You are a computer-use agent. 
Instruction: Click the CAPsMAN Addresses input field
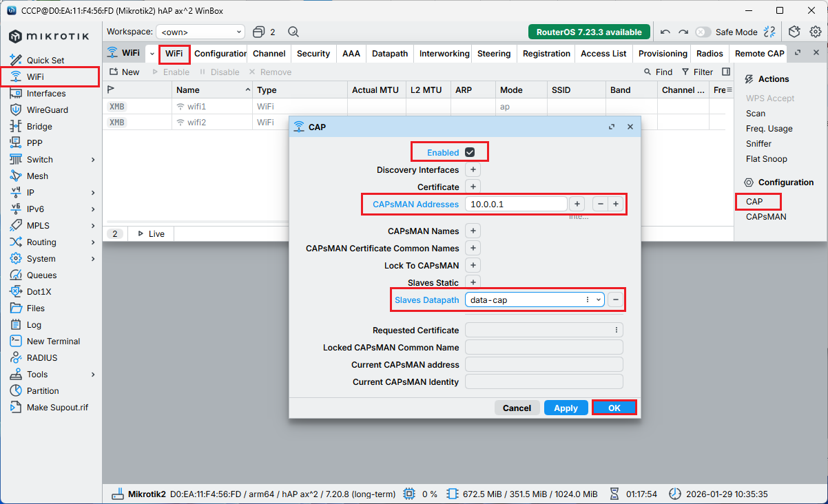[x=516, y=204]
